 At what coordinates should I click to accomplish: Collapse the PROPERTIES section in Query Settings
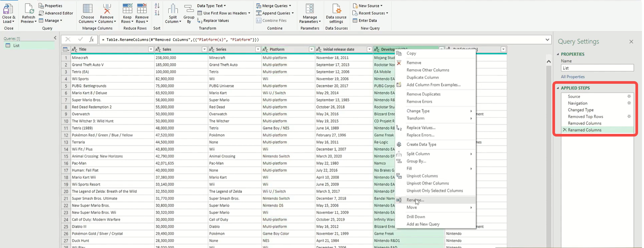[x=558, y=54]
